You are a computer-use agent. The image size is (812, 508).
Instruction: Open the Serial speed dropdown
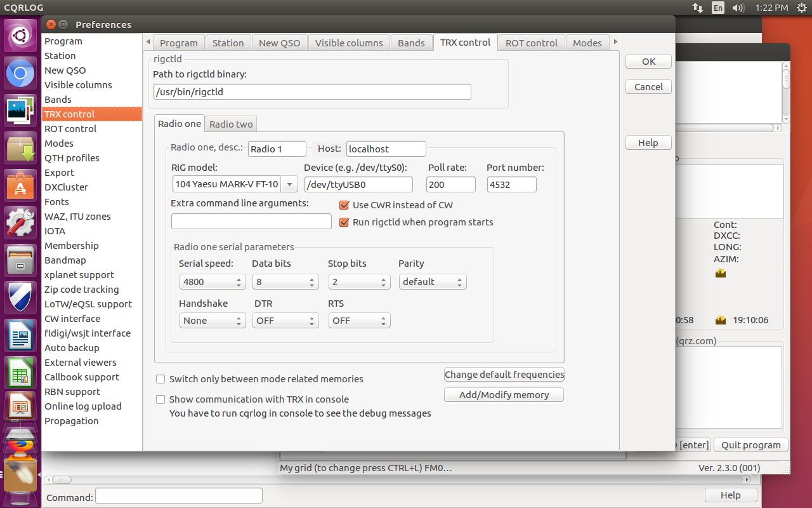pyautogui.click(x=213, y=282)
